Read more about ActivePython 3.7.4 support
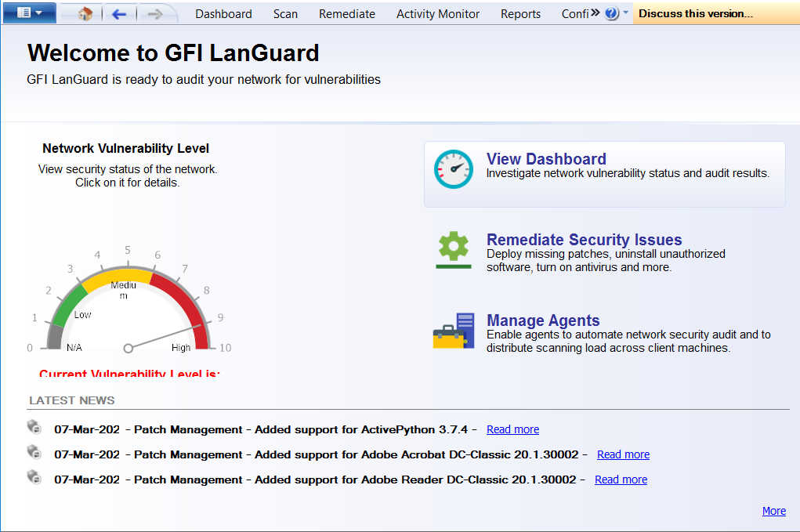This screenshot has width=800, height=532. 512,429
